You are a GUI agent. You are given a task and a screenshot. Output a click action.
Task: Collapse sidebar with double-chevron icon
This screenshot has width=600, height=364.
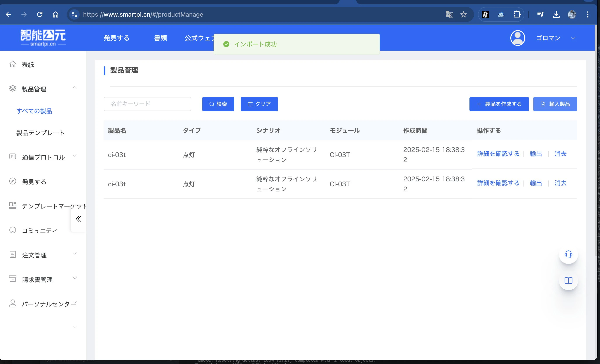pos(78,219)
